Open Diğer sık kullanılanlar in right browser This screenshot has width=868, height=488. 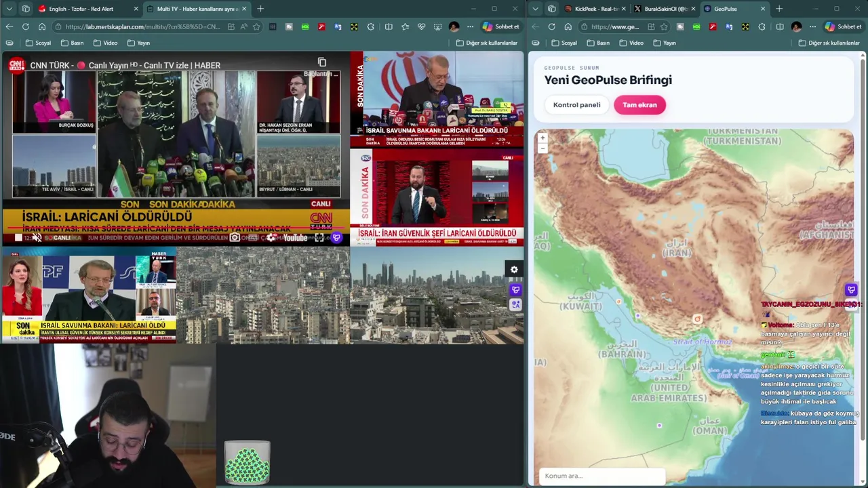click(828, 43)
